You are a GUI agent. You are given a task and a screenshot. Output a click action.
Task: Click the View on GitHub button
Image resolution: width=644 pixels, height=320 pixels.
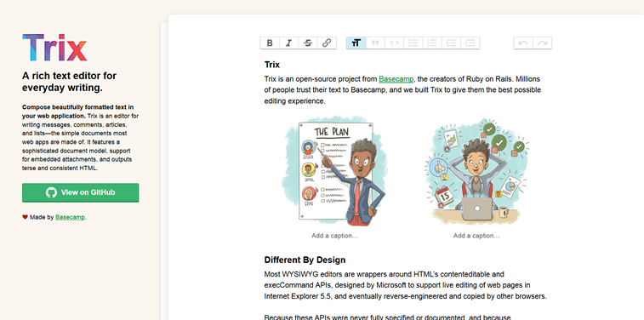click(81, 192)
